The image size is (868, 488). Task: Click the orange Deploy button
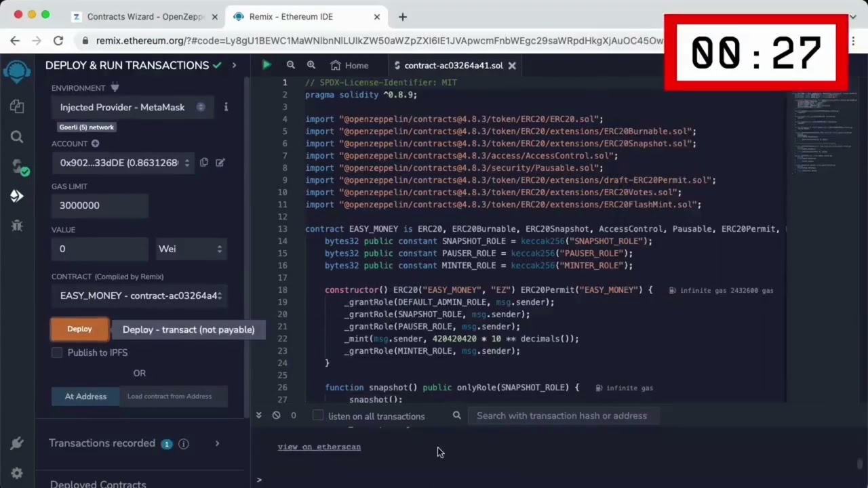(x=79, y=329)
